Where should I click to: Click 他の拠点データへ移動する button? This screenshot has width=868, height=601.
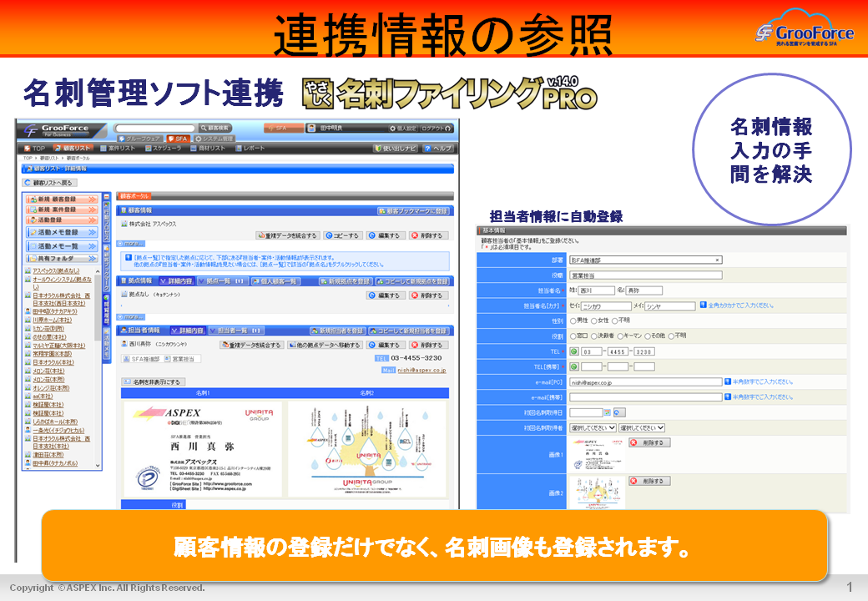pos(324,345)
